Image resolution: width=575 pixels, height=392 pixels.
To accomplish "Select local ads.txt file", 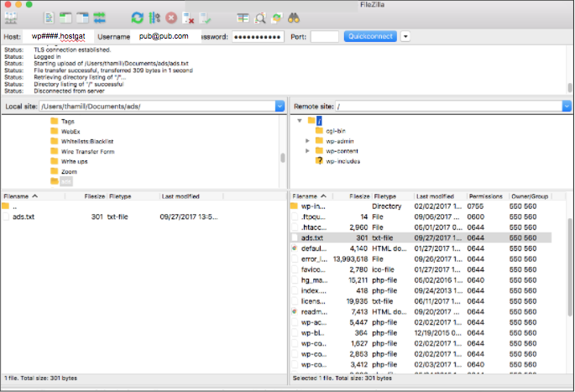I will (24, 216).
